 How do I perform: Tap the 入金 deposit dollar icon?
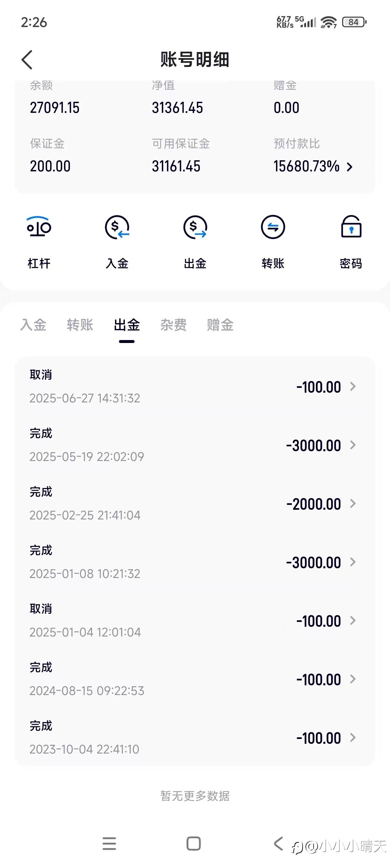coord(117,227)
